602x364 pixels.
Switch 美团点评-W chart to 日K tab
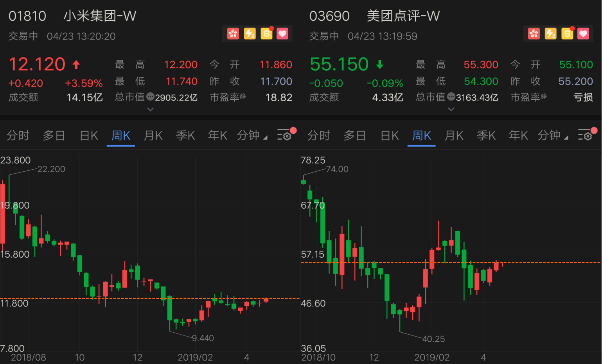pos(390,136)
